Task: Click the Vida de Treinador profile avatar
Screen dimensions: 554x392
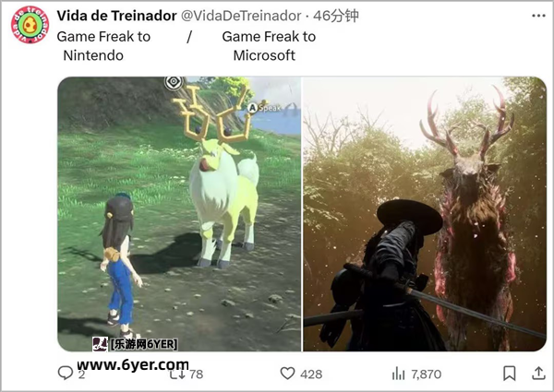Action: pyautogui.click(x=30, y=25)
